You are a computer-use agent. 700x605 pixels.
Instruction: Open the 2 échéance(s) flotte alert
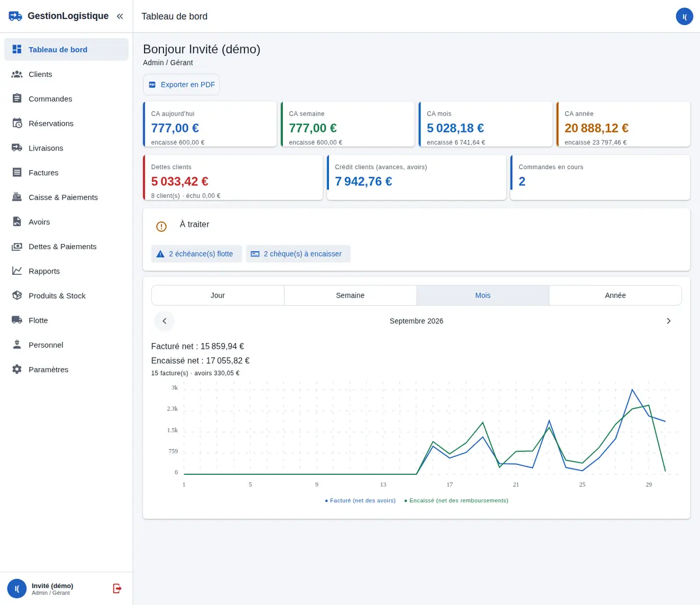197,254
